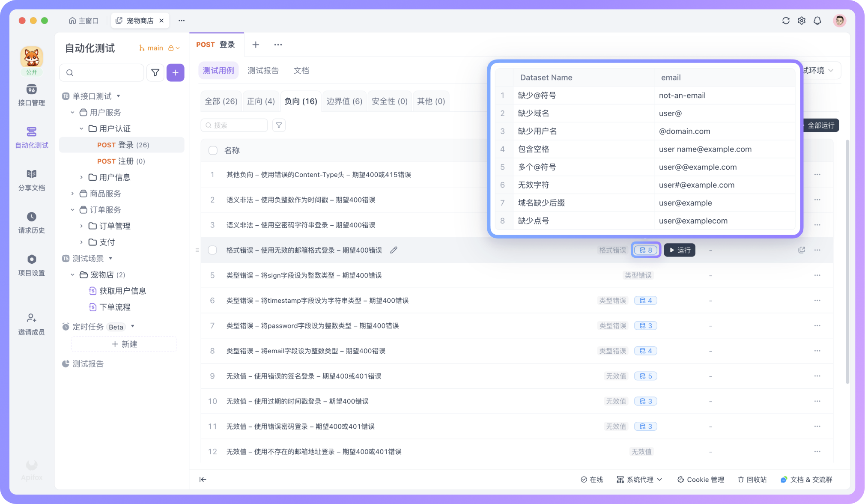The height and width of the screenshot is (504, 865).
Task: Switch to the 测试报告 tab
Action: coord(263,70)
